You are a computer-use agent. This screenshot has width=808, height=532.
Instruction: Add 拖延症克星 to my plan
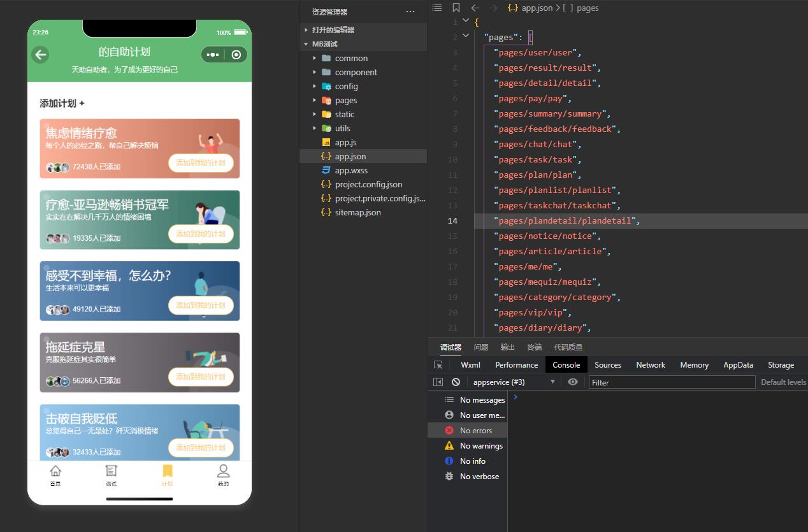[x=201, y=377]
